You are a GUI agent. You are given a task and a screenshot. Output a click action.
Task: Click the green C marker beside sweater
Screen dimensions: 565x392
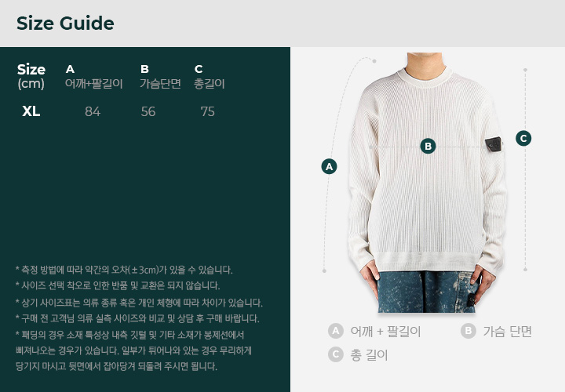(523, 138)
